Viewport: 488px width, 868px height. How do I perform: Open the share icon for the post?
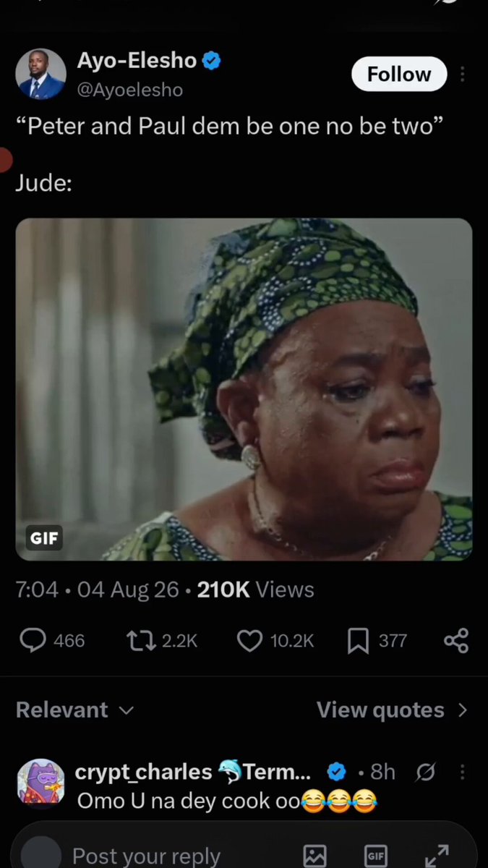(x=456, y=641)
